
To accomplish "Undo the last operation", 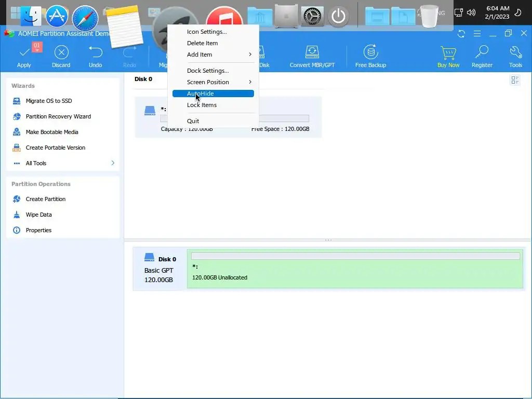I will coord(96,56).
